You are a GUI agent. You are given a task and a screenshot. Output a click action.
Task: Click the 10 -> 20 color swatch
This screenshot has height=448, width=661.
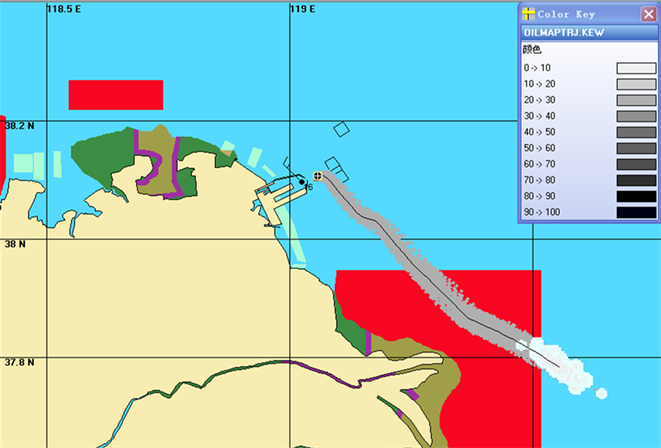(x=636, y=84)
